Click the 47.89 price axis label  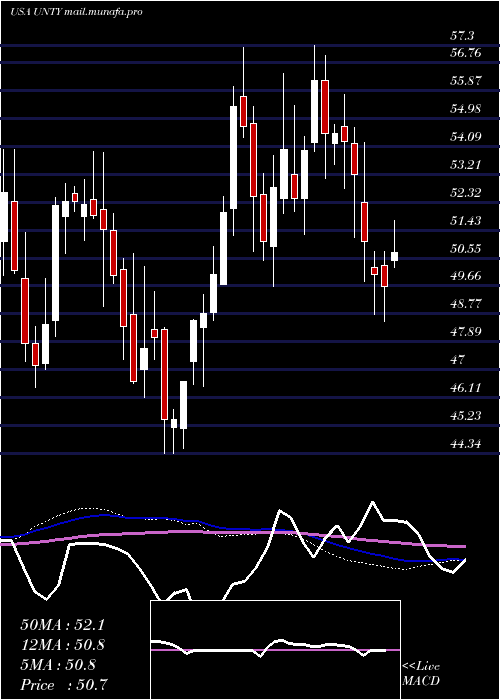466,332
